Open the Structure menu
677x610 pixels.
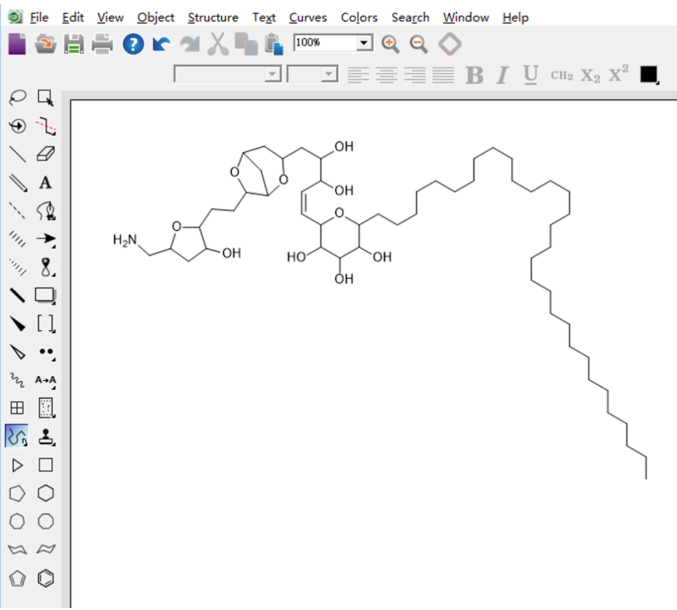point(213,18)
